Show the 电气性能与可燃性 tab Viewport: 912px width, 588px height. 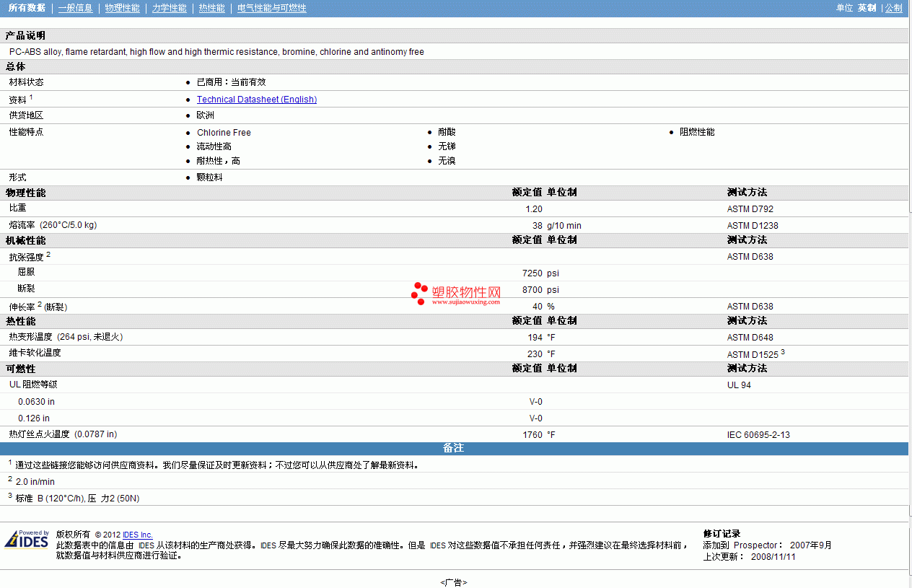click(272, 8)
